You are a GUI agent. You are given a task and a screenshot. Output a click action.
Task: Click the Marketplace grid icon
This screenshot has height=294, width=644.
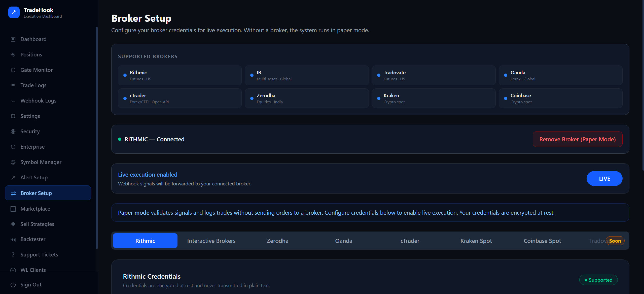coord(13,209)
